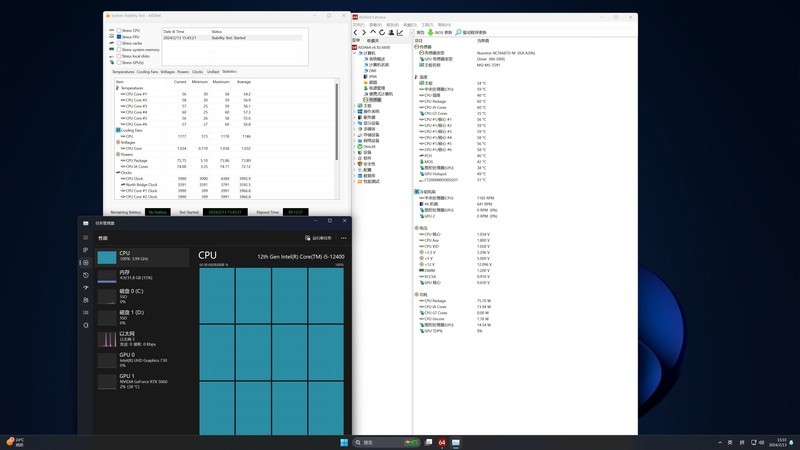The image size is (800, 450).
Task: Open Task Manager app history icon
Action: 85,275
